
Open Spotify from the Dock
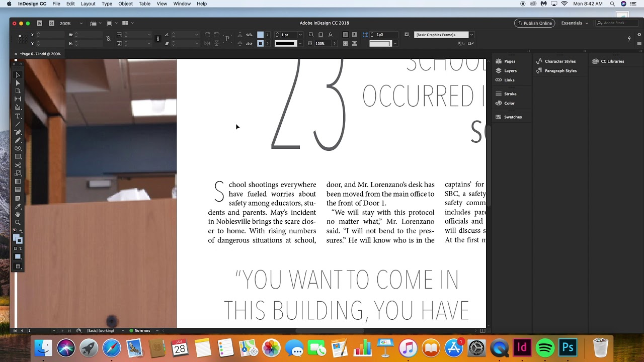coord(545,347)
